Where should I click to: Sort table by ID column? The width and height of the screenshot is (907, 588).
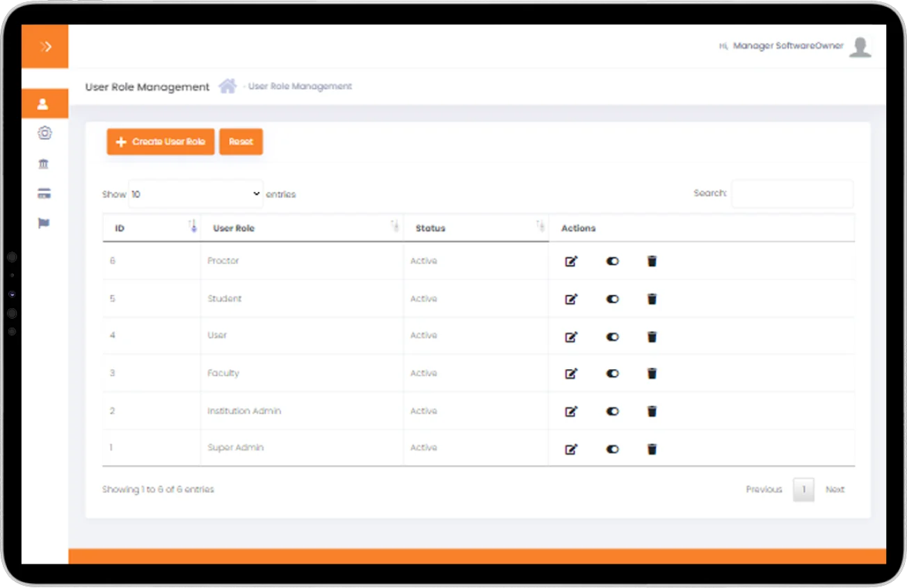pyautogui.click(x=151, y=228)
